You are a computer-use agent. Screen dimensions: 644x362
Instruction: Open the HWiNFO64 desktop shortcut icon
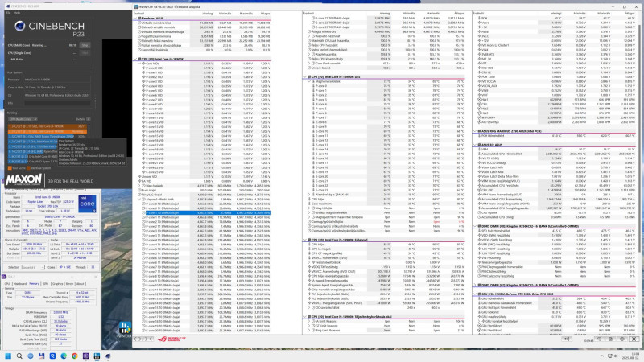pos(126,328)
